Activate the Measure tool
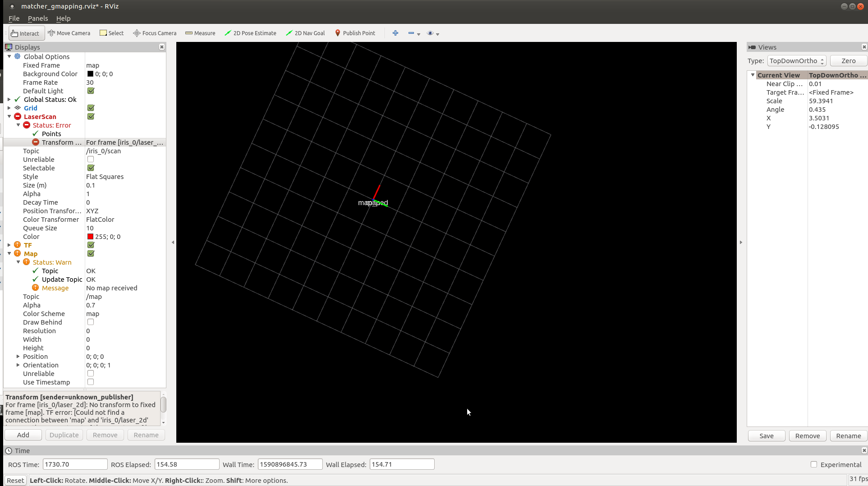The image size is (868, 486). click(x=200, y=33)
